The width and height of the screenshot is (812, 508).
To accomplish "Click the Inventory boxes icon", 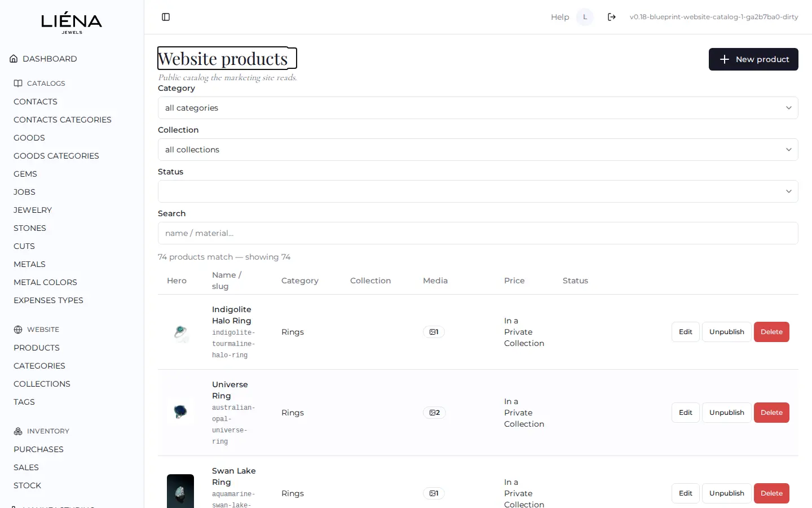I will pyautogui.click(x=18, y=431).
